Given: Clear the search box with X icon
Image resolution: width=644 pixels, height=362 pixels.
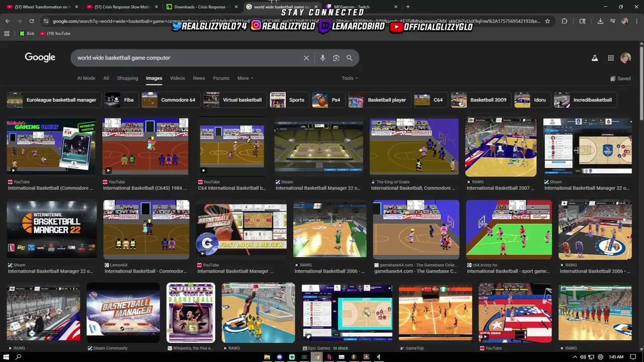Looking at the screenshot, I should tap(306, 58).
